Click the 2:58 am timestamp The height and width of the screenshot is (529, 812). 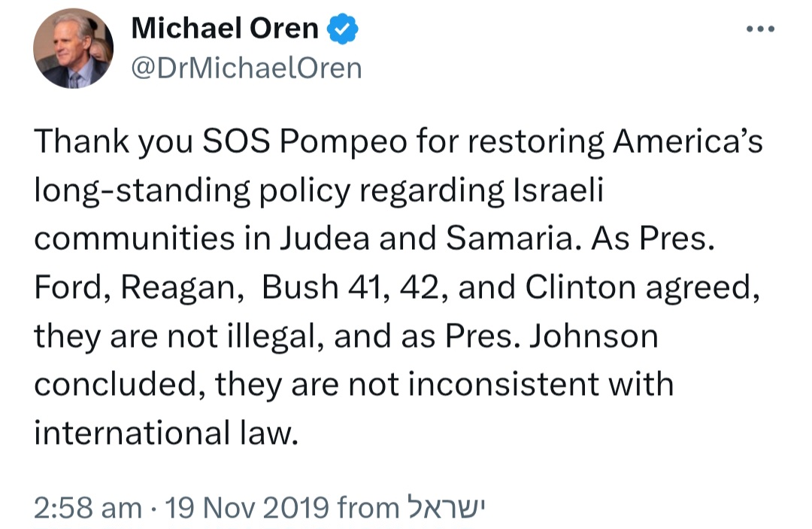click(x=88, y=507)
